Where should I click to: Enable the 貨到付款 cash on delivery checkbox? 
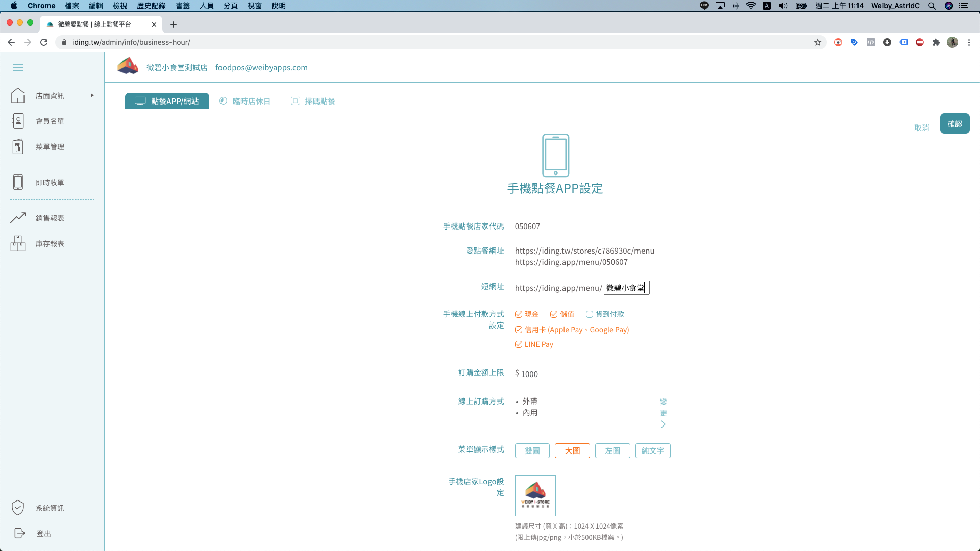590,314
